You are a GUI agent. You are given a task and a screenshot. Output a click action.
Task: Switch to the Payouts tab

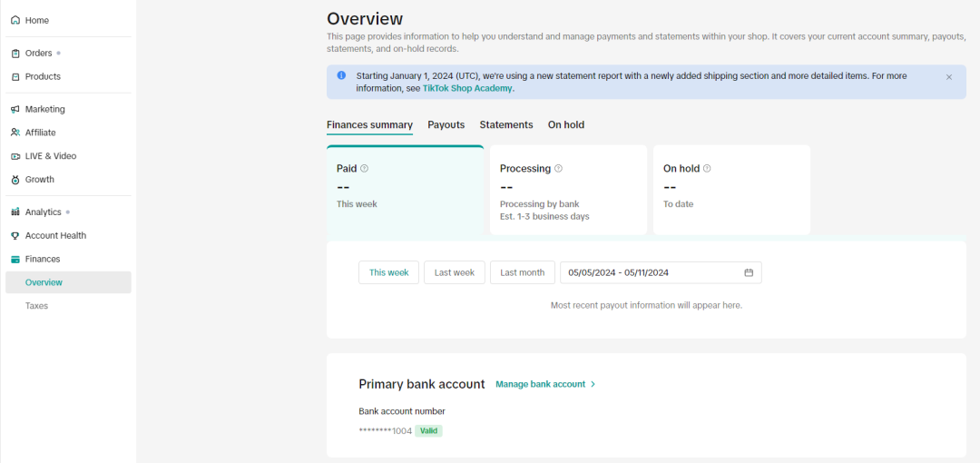pos(446,124)
